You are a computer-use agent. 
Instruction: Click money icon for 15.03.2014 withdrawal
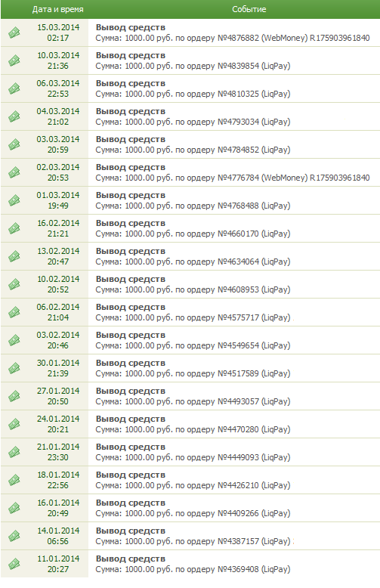tap(14, 32)
